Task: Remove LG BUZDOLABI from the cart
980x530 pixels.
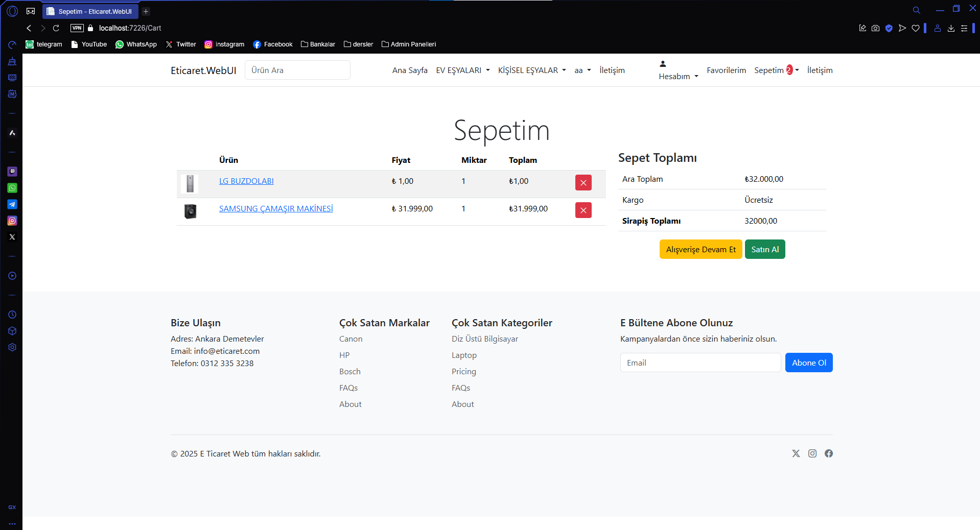Action: click(x=583, y=183)
